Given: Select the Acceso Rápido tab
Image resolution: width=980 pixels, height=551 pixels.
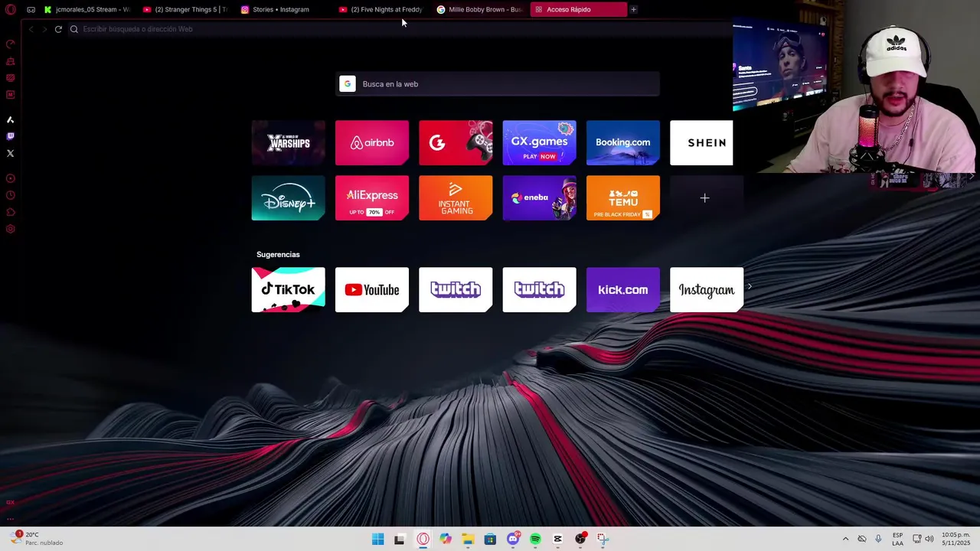Looking at the screenshot, I should 577,9.
